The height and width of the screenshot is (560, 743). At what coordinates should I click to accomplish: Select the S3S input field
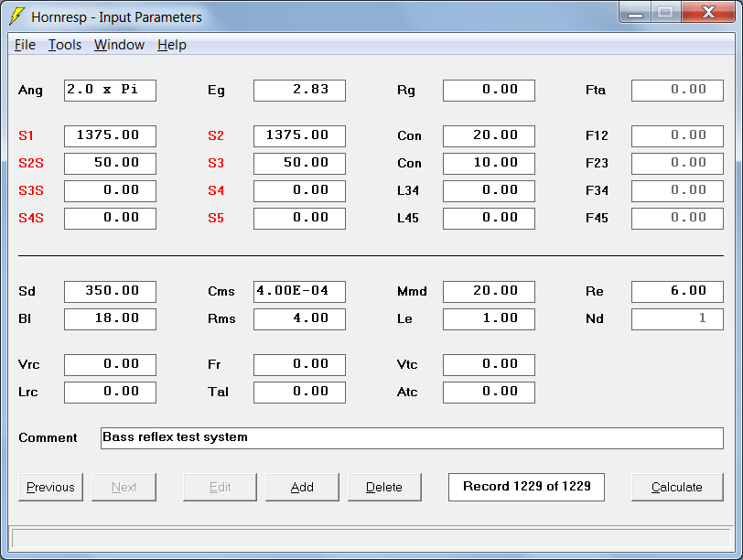point(110,191)
